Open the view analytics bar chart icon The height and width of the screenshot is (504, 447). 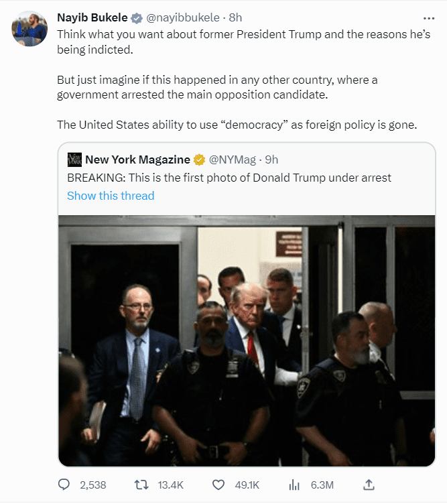(x=294, y=485)
